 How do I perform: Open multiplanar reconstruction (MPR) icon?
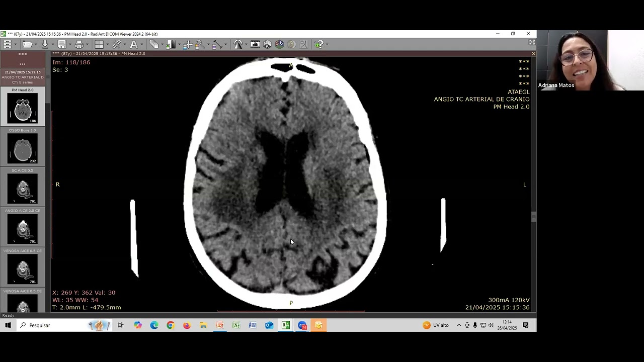(x=267, y=45)
